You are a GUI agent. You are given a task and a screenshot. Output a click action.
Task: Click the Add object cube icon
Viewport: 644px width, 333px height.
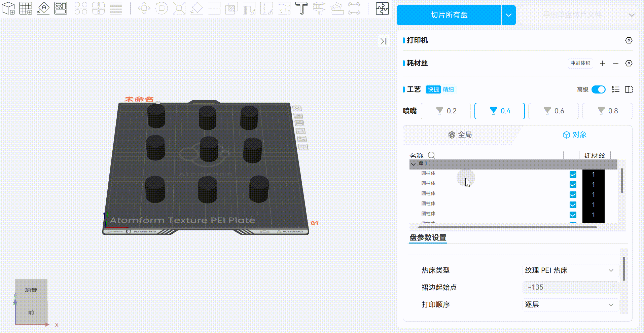click(x=8, y=8)
